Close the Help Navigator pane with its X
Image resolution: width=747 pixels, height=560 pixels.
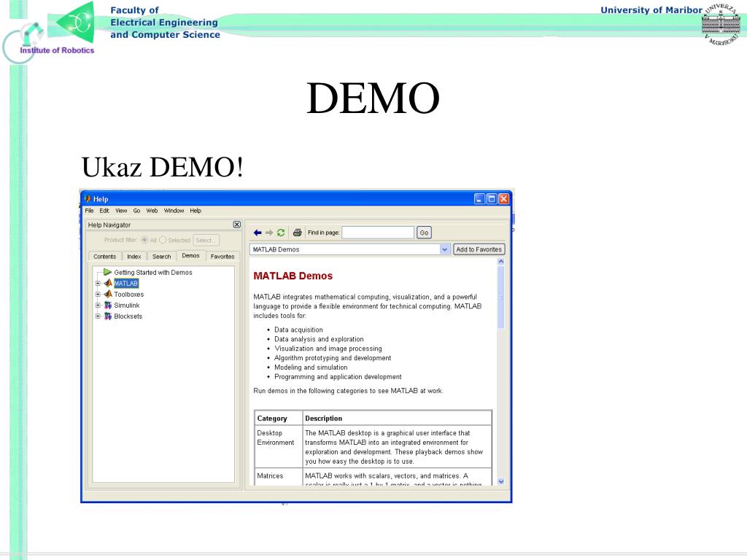click(237, 225)
